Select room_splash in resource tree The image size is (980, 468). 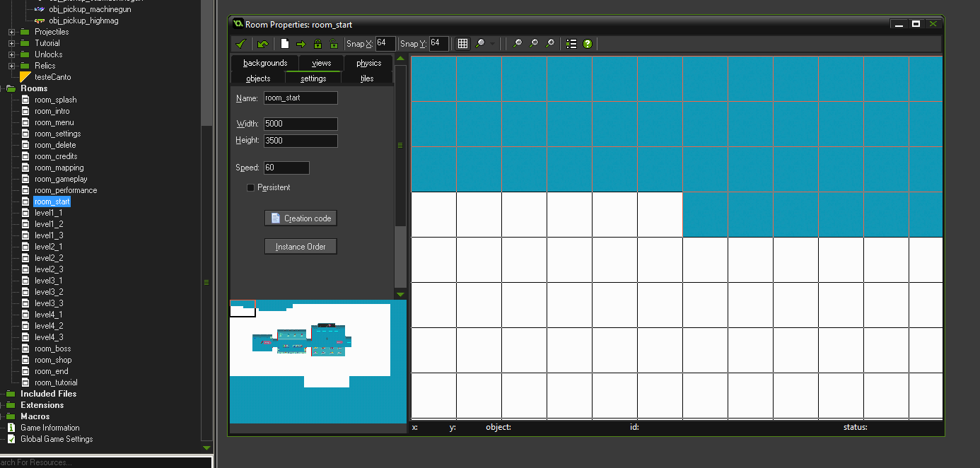pyautogui.click(x=55, y=100)
